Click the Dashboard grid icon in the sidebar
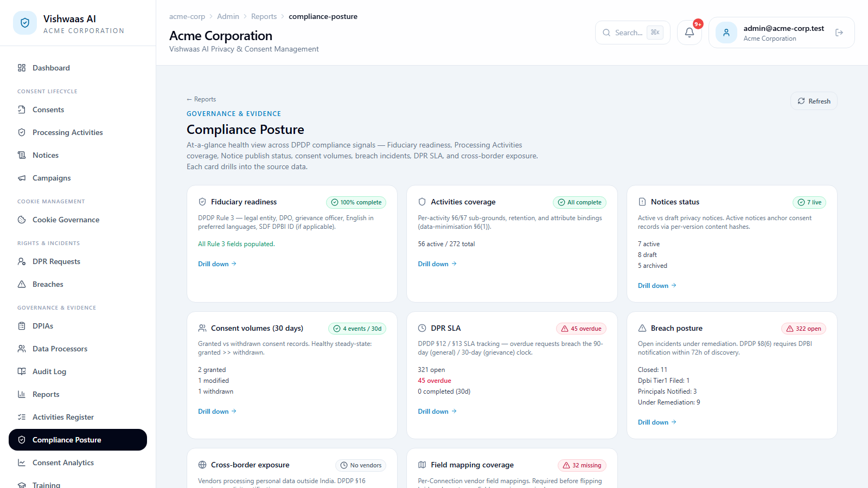Viewport: 868px width, 488px height. (22, 68)
